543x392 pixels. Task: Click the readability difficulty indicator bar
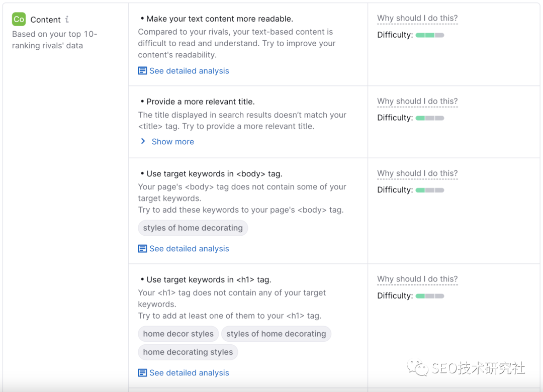pos(429,35)
